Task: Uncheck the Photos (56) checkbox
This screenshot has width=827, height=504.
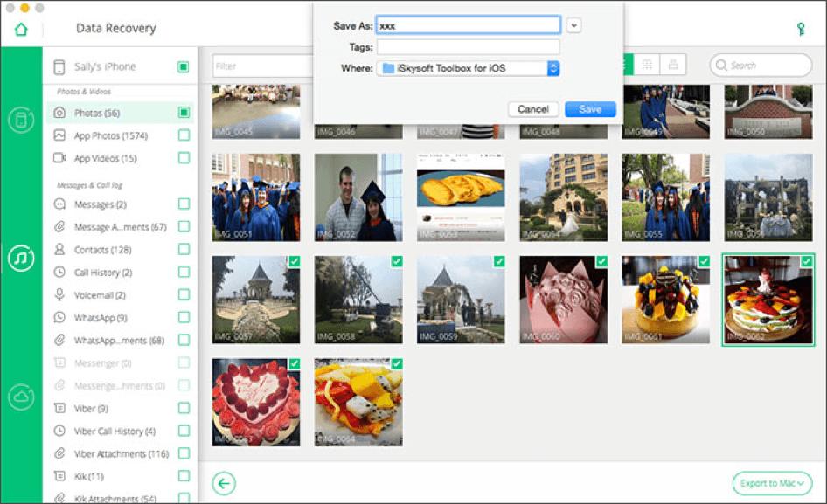Action: (x=183, y=112)
